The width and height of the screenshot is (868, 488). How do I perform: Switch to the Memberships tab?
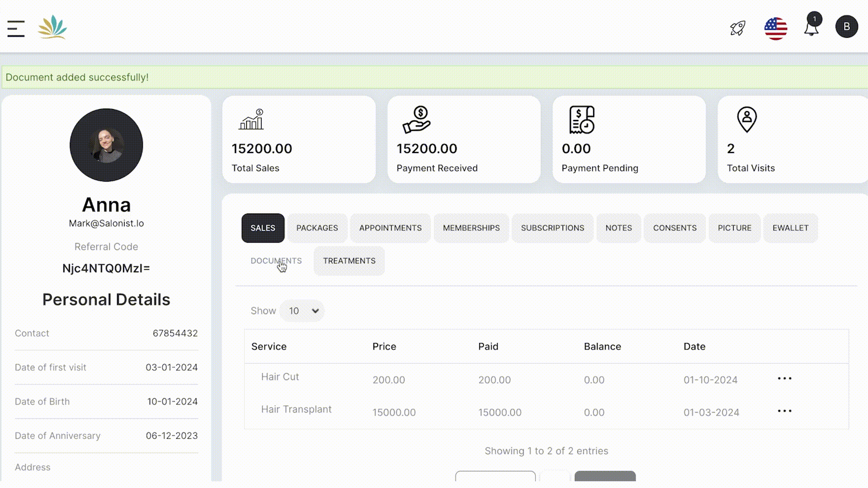pyautogui.click(x=471, y=228)
